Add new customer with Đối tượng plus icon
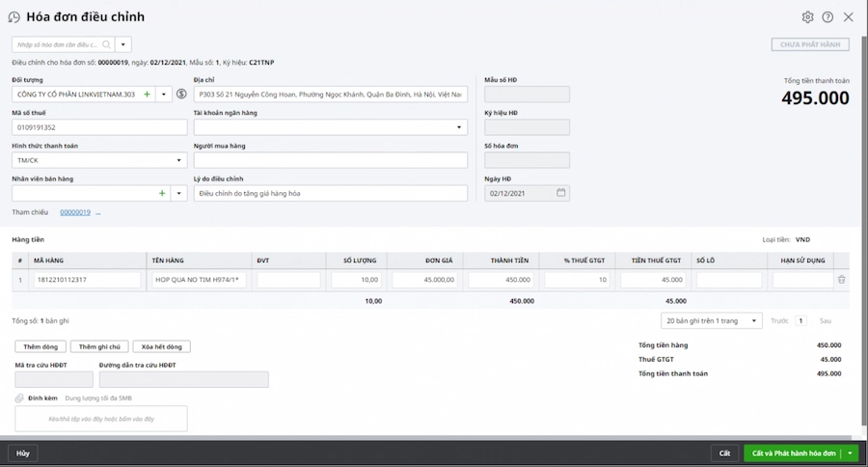 point(147,95)
